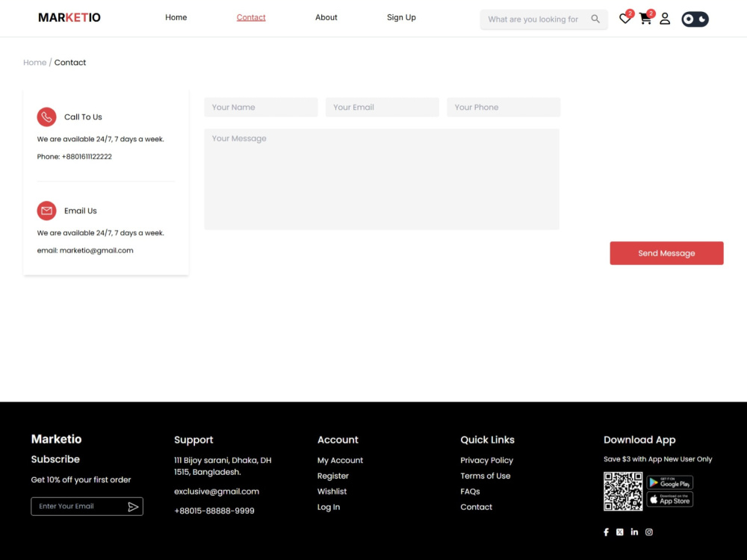Click the Marketio footer heading

point(56,439)
